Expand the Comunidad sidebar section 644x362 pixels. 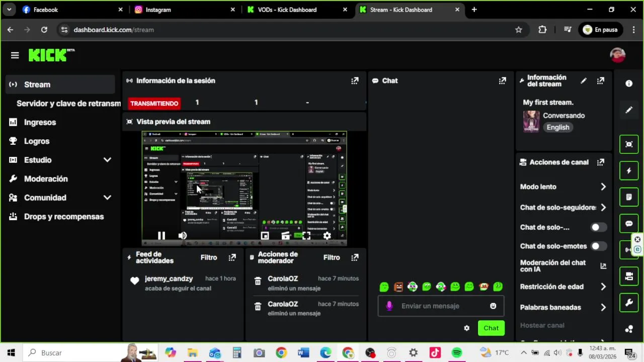pyautogui.click(x=107, y=198)
